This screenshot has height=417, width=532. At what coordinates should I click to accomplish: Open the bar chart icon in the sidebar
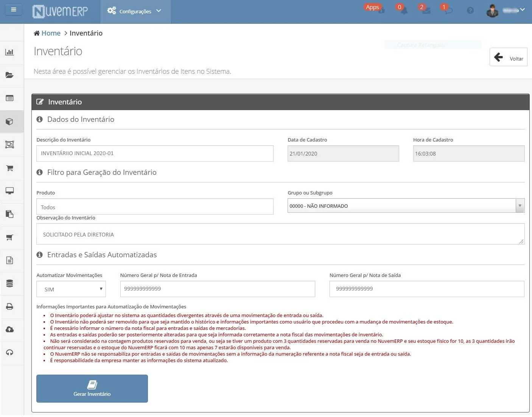click(x=10, y=52)
